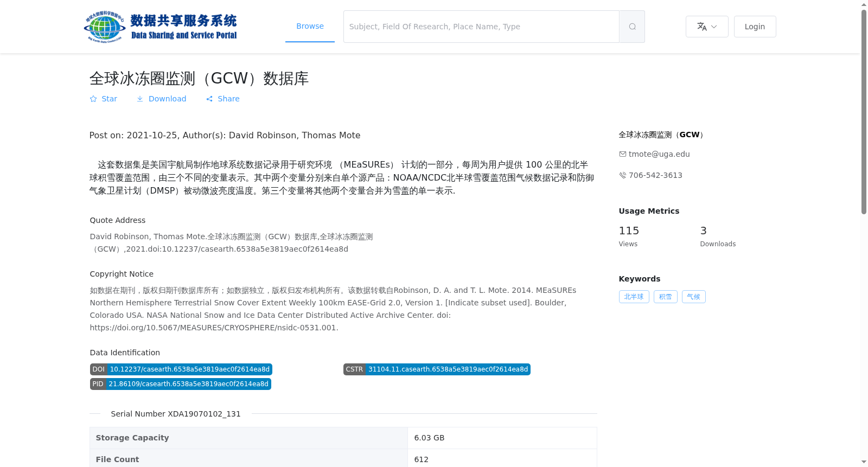Image resolution: width=868 pixels, height=467 pixels.
Task: Focus the Subject, Field Of Research search field
Action: tap(481, 27)
